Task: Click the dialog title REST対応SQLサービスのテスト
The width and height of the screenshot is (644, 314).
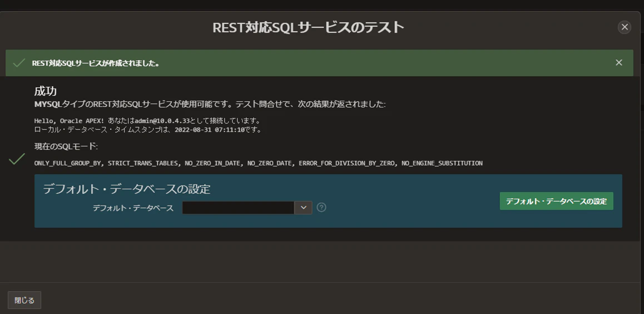Action: [x=308, y=27]
